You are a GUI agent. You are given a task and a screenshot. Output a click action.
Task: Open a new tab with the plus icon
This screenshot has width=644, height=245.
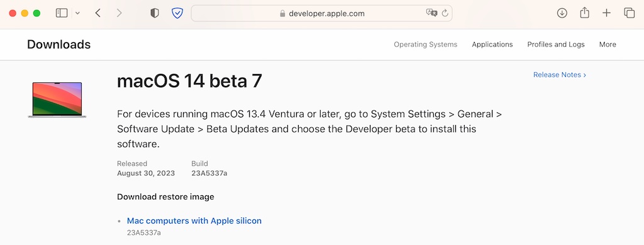point(607,13)
